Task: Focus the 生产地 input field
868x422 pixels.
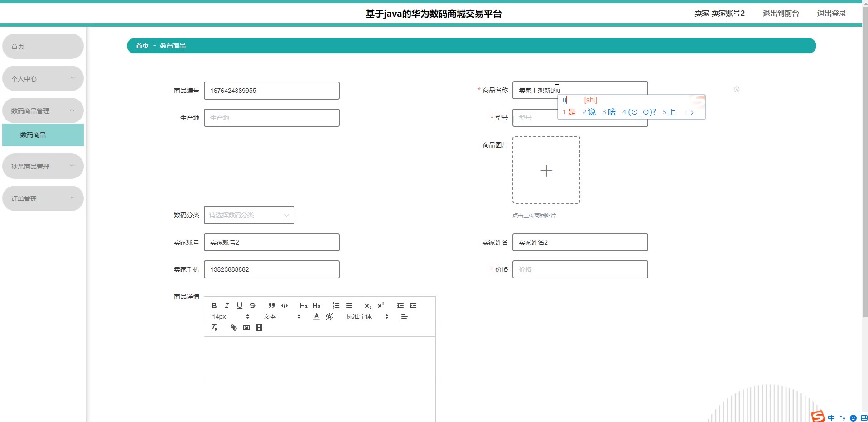Action: [x=272, y=118]
